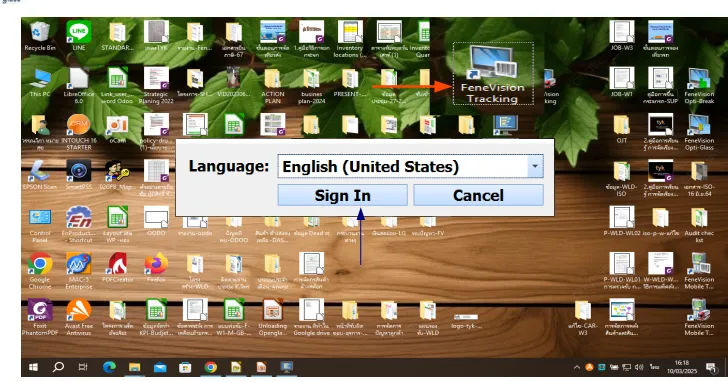This screenshot has width=728, height=382.
Task: Switch to Chrome on the taskbar
Action: tap(210, 368)
